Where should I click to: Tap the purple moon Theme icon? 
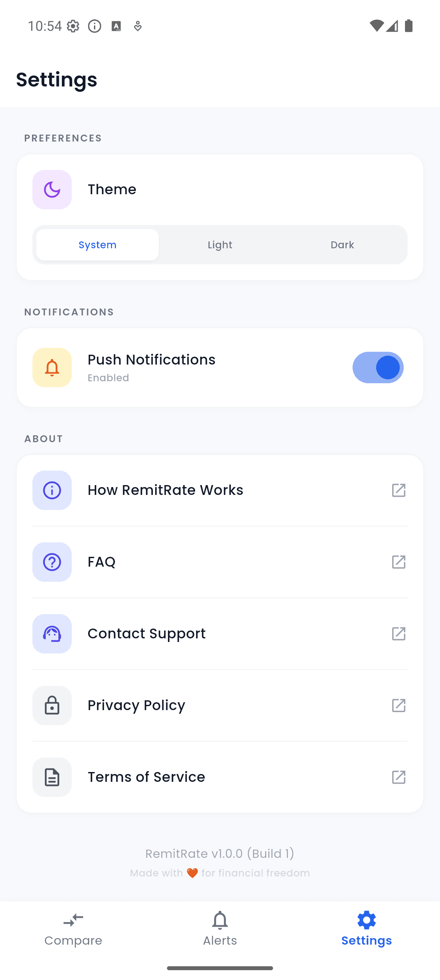52,189
